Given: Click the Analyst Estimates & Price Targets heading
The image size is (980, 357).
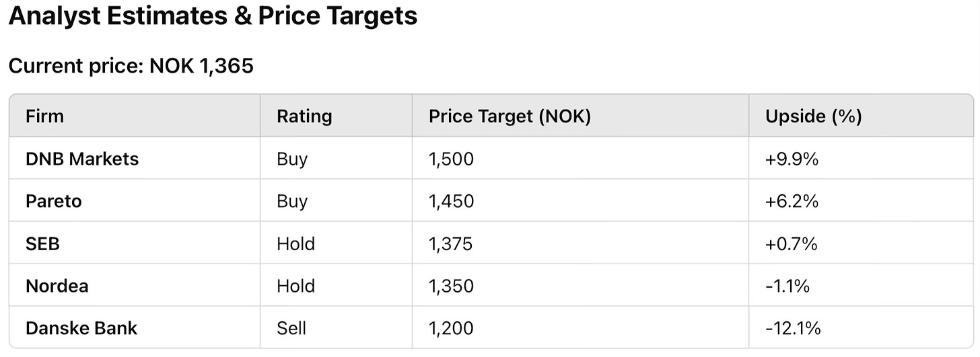Looking at the screenshot, I should coord(213,16).
